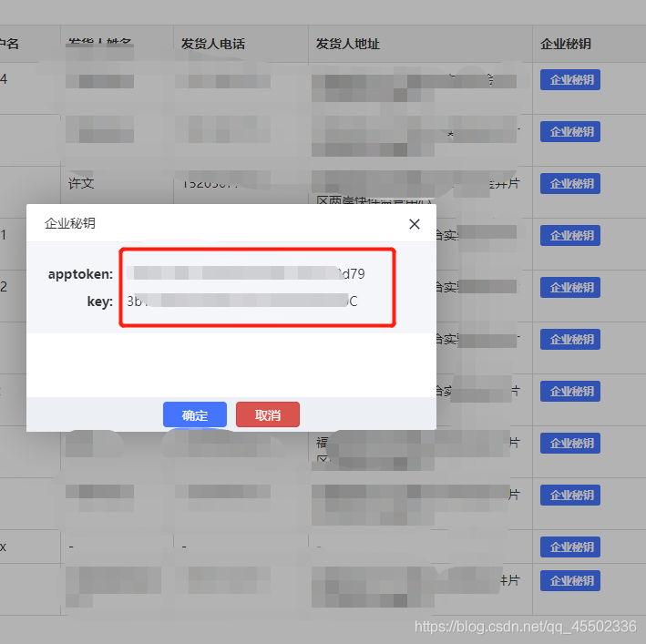Screen dimensions: 646x644
Task: Open 企业秘钥 in the eighth table row
Action: tap(570, 444)
